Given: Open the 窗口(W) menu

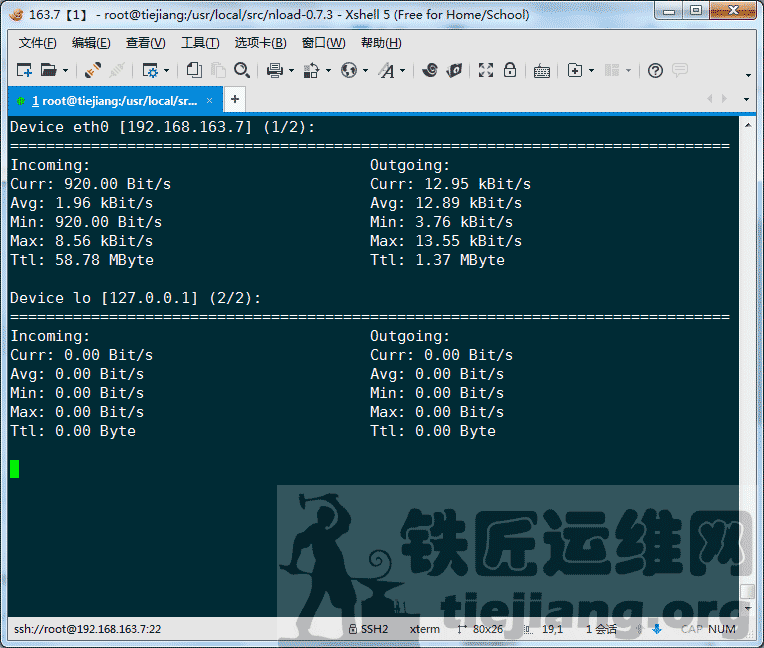Looking at the screenshot, I should click(324, 43).
